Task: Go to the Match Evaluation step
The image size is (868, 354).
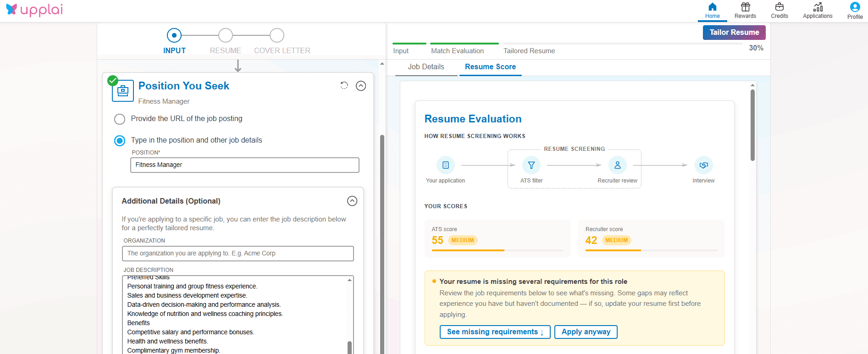Action: coord(457,51)
